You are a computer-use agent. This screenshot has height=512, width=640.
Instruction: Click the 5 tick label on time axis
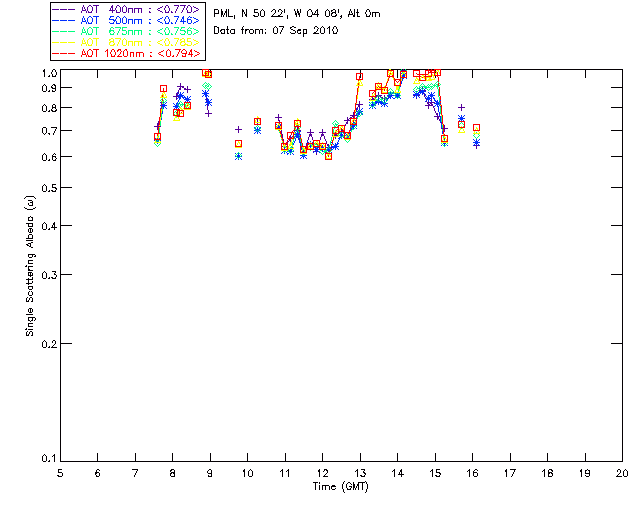pyautogui.click(x=60, y=472)
